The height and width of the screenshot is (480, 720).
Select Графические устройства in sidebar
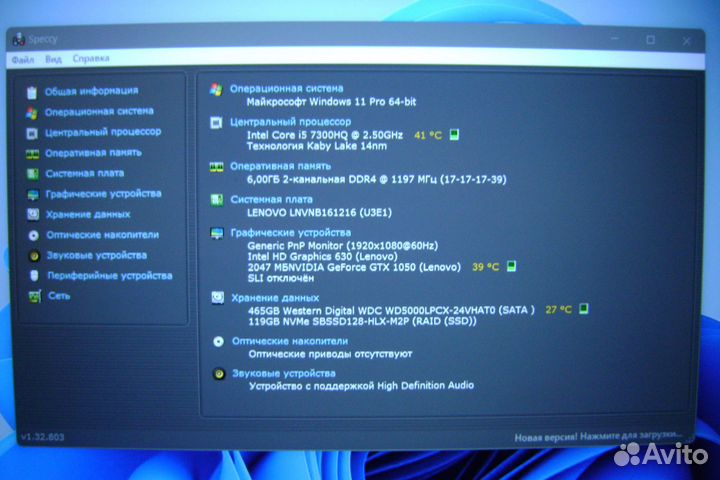click(x=103, y=194)
